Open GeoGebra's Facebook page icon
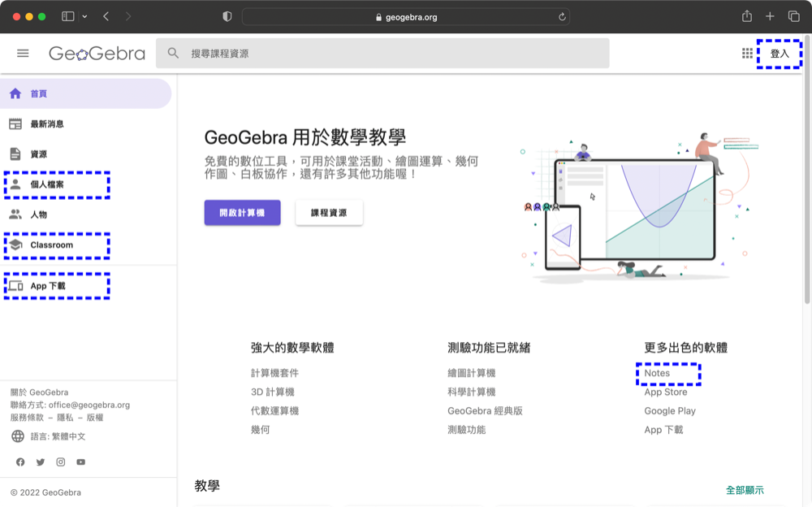Image resolution: width=812 pixels, height=507 pixels. click(20, 461)
